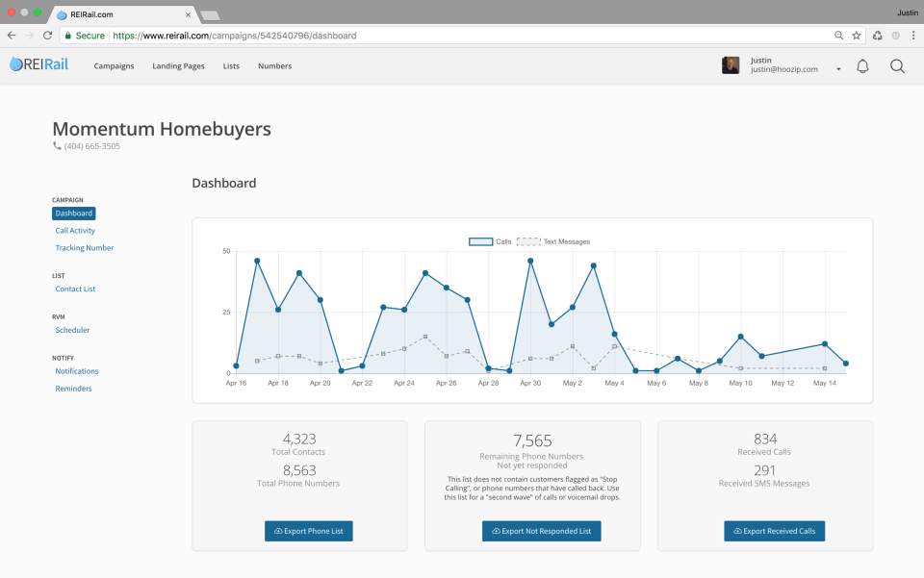Screen dimensions: 924x578
Task: Reload the page using the browser refresh icon
Action: [47, 36]
